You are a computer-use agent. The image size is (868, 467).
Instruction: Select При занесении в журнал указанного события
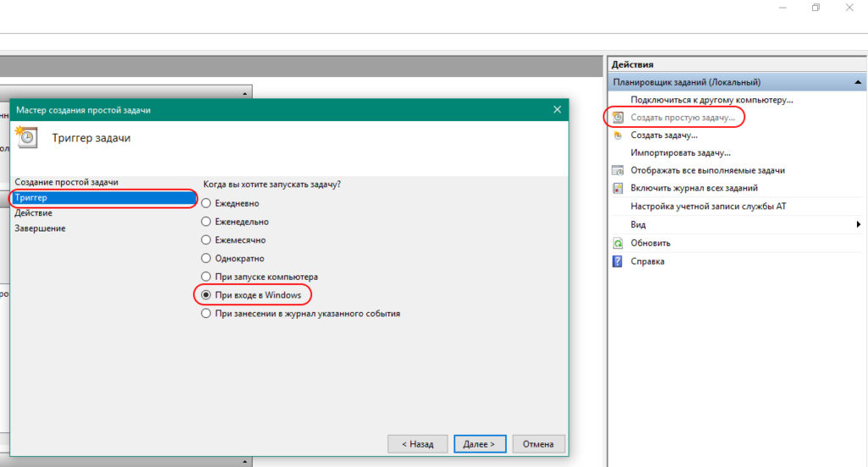206,314
